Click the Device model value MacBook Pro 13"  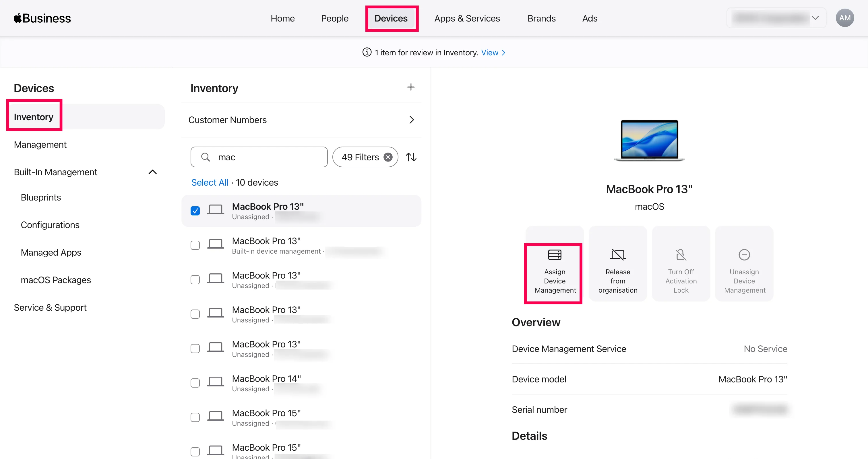753,379
